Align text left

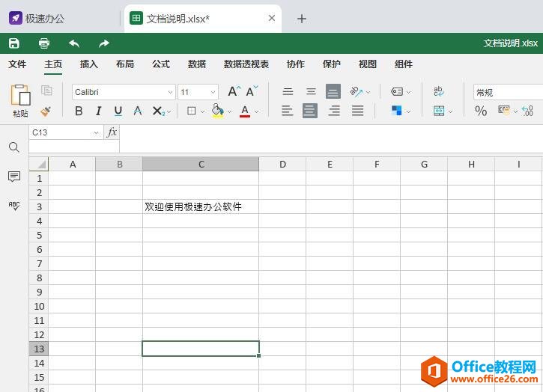(x=287, y=111)
